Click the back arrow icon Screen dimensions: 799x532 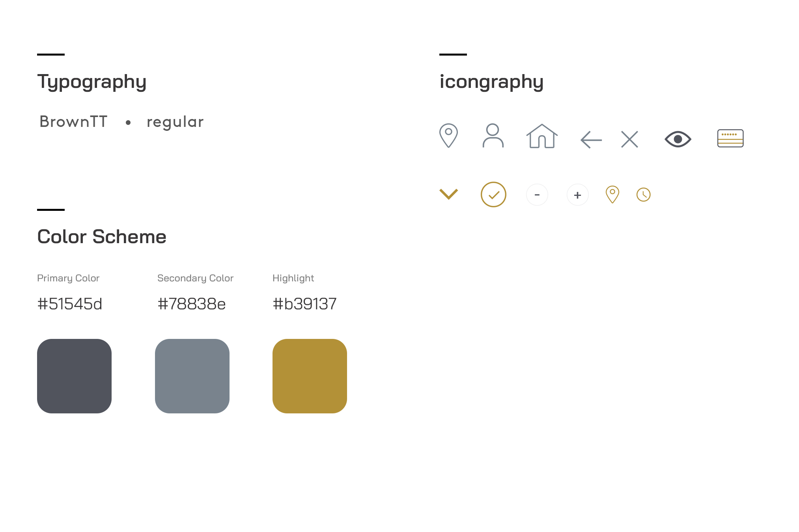pos(591,140)
